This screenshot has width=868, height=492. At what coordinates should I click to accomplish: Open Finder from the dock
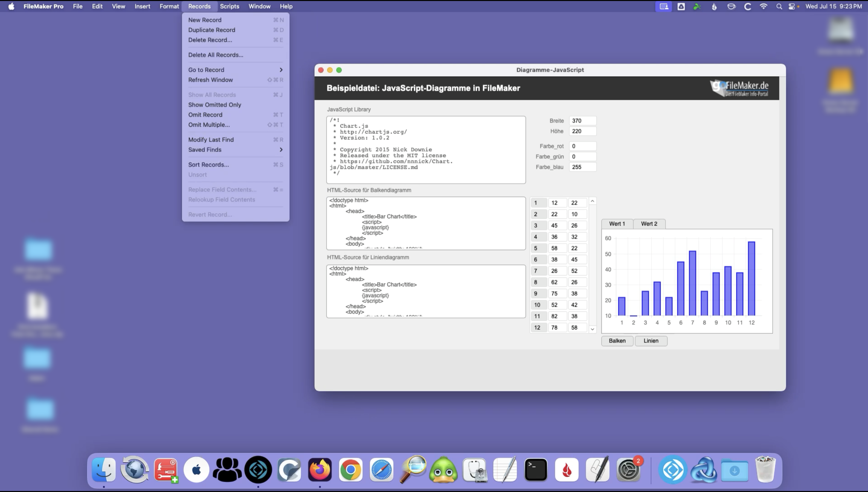[104, 470]
